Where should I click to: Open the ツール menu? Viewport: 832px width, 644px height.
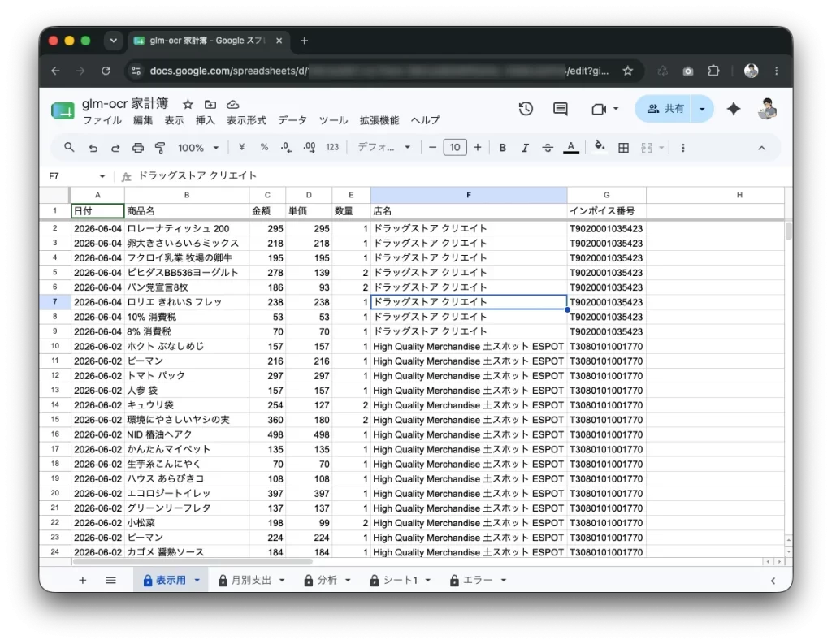point(333,120)
